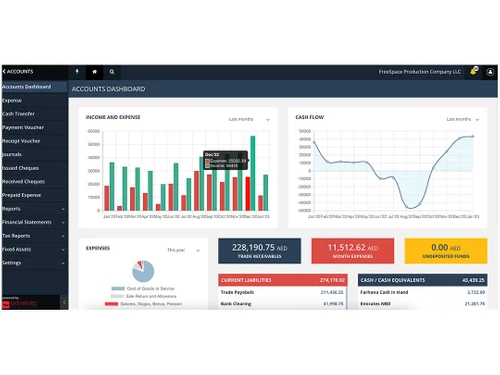Click the pin icon in top bar
The width and height of the screenshot is (500, 375).
[77, 72]
